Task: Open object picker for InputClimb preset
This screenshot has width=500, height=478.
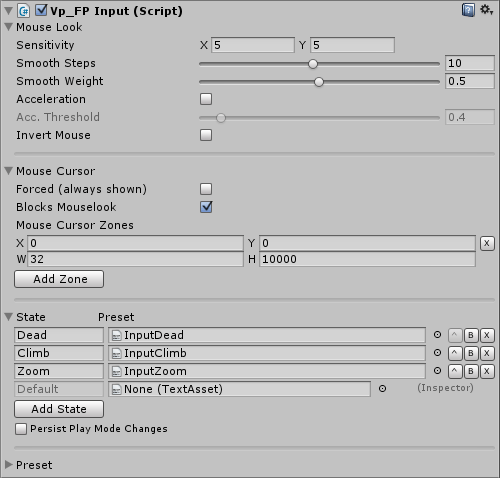Action: tap(437, 353)
